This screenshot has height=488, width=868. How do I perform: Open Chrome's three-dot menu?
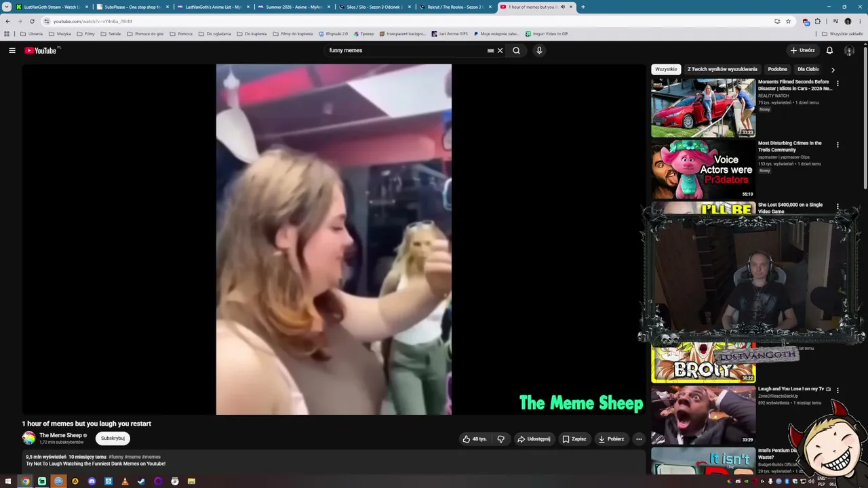point(860,21)
